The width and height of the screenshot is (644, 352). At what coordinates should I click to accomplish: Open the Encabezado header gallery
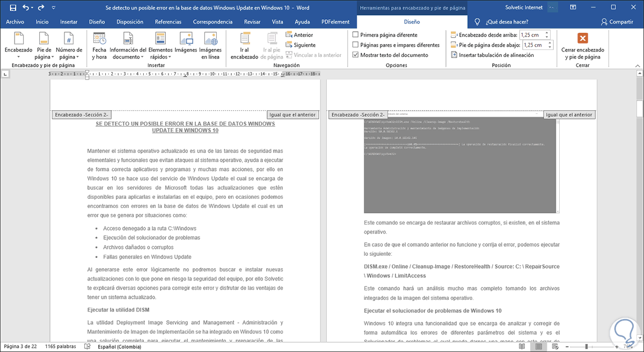[x=18, y=45]
